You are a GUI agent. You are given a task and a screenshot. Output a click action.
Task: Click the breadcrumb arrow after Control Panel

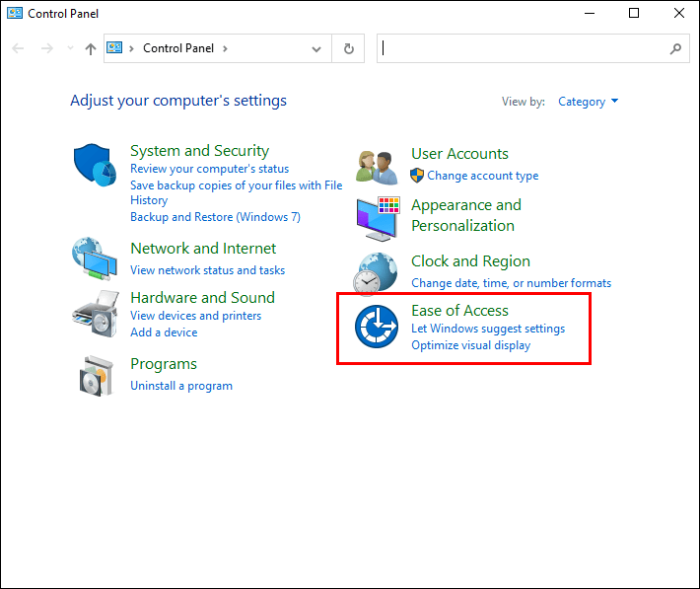(225, 48)
